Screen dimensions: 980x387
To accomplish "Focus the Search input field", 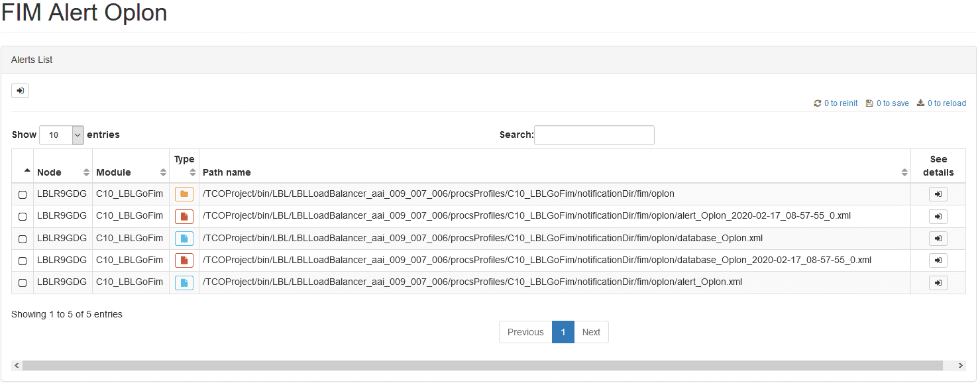I will [x=594, y=135].
